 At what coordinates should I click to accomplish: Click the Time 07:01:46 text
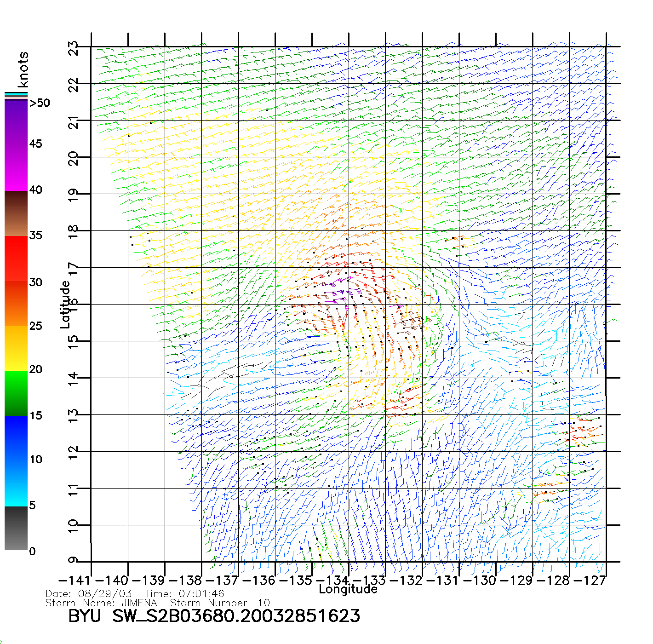coord(185,594)
